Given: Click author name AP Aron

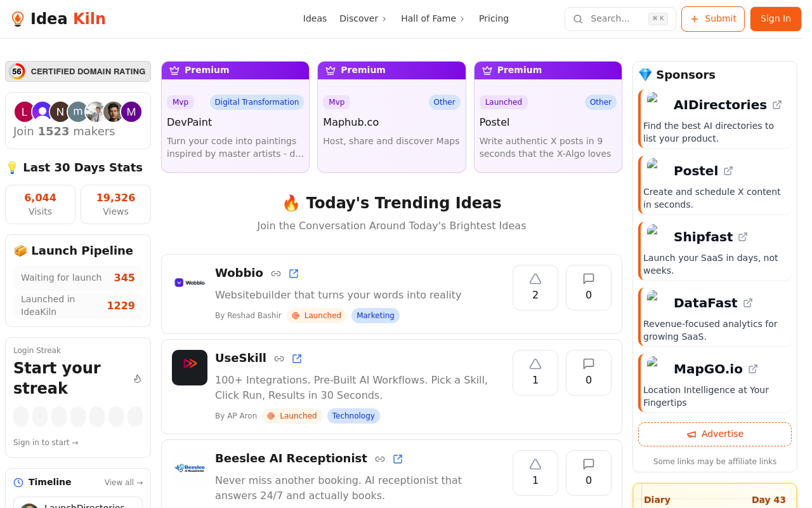Looking at the screenshot, I should click(x=242, y=416).
